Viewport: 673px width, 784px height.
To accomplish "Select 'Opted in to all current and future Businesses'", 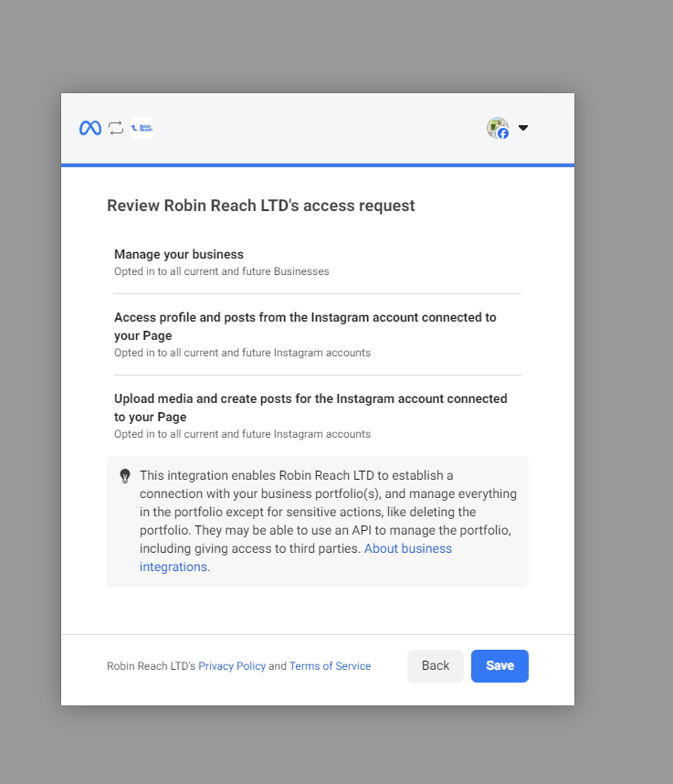I will [221, 271].
